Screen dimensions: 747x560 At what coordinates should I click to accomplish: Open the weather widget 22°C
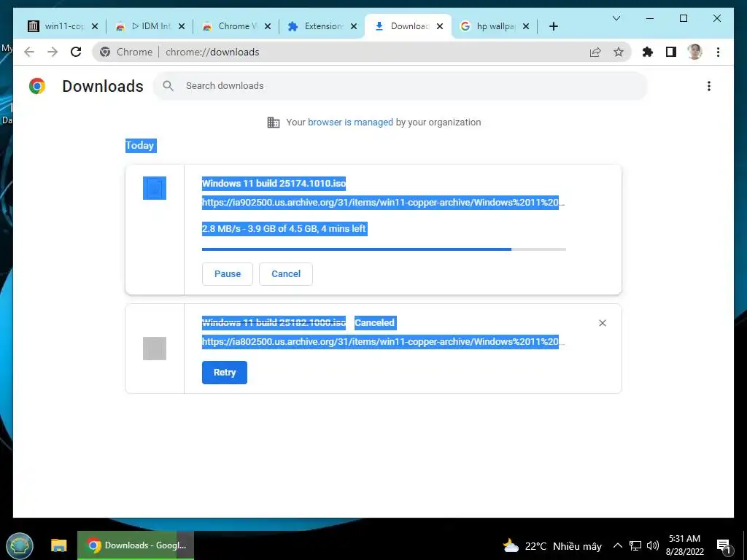[x=553, y=545]
